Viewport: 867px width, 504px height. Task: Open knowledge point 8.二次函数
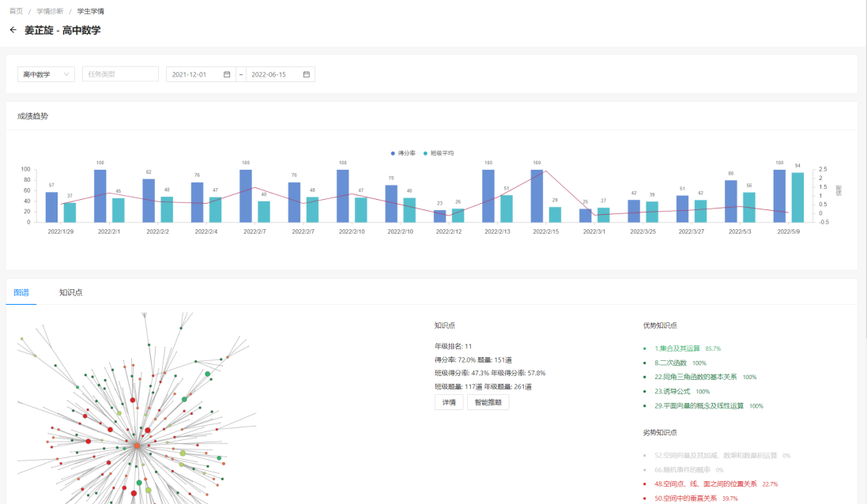coord(670,363)
